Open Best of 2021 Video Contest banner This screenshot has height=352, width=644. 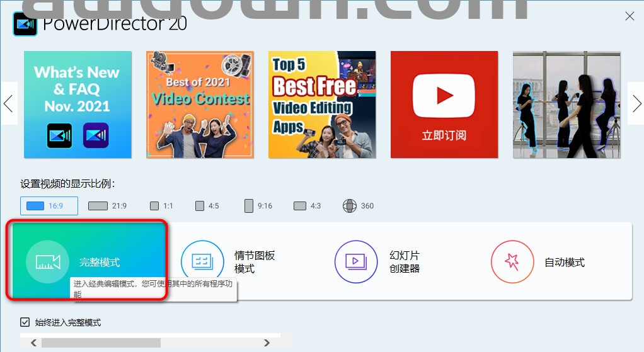point(200,105)
